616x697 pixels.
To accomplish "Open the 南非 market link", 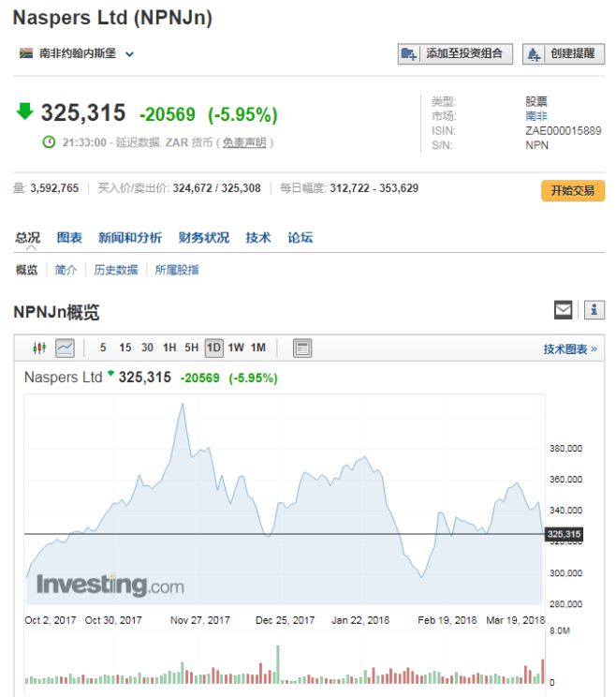I will pyautogui.click(x=536, y=116).
